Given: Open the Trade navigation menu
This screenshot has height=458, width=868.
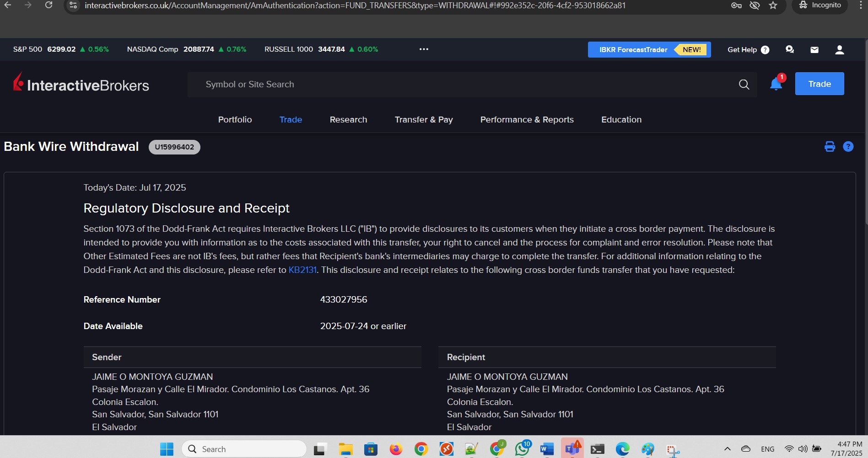Looking at the screenshot, I should [291, 120].
